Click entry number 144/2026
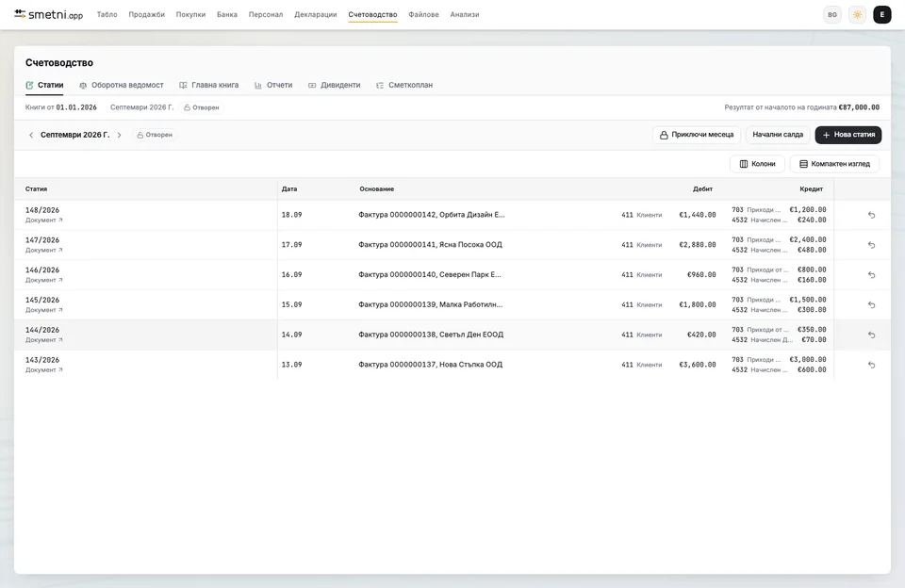 [x=42, y=330]
